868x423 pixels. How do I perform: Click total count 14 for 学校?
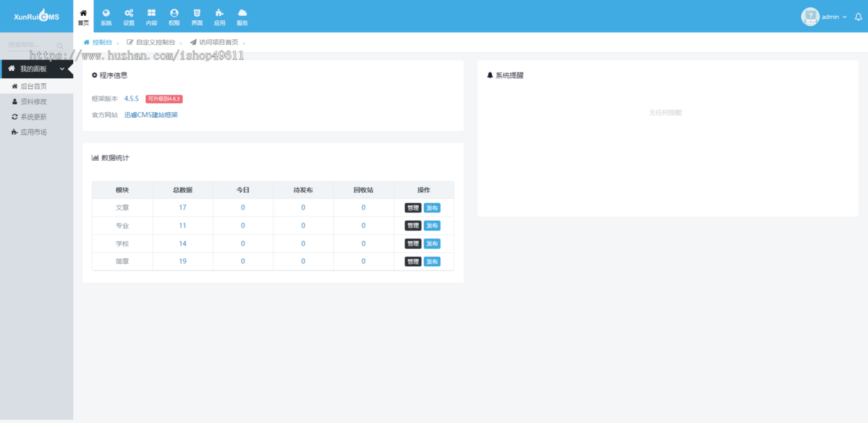(182, 244)
